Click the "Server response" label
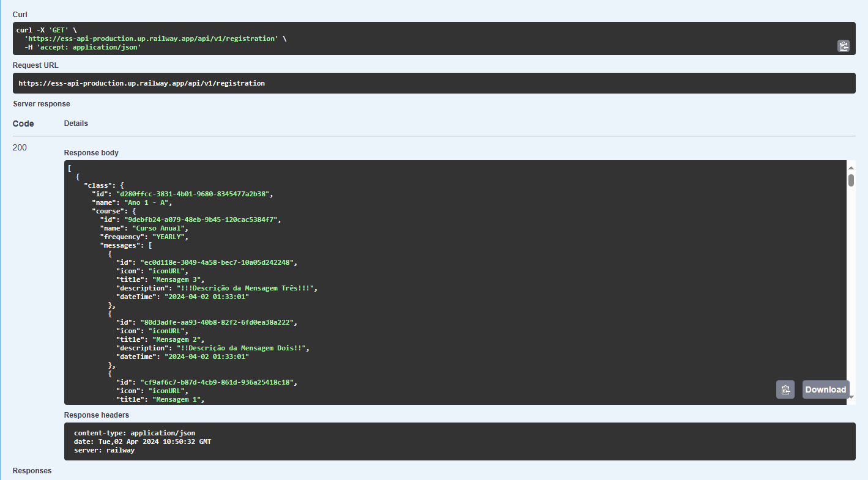868x480 pixels. pos(42,104)
